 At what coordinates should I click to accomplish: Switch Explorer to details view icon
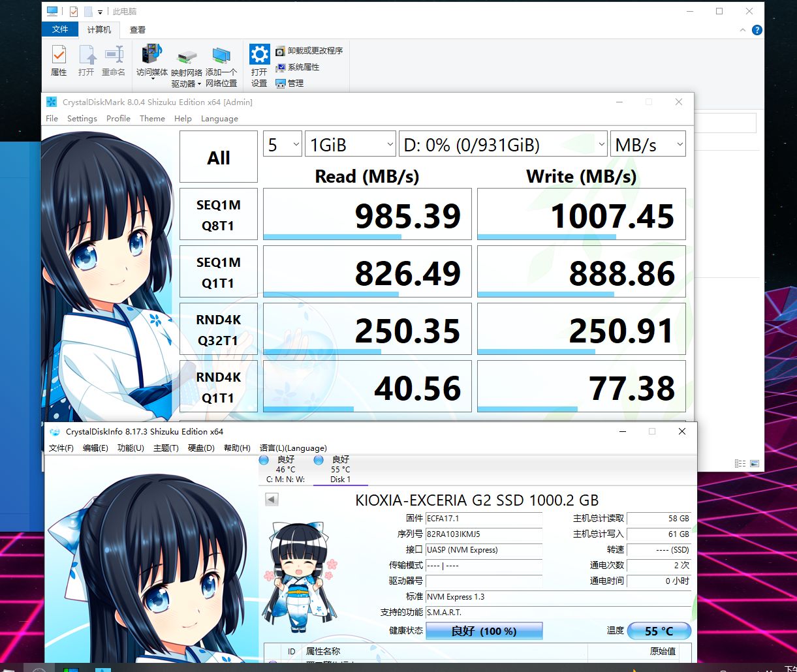740,464
